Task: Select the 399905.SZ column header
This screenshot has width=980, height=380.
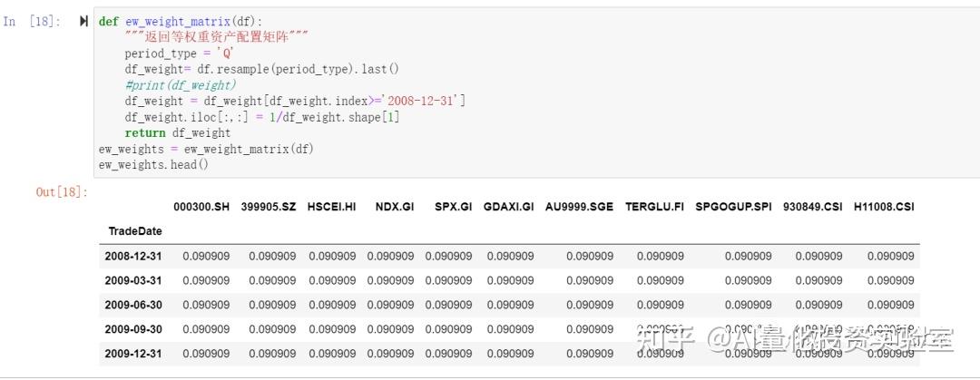Action: pos(269,207)
